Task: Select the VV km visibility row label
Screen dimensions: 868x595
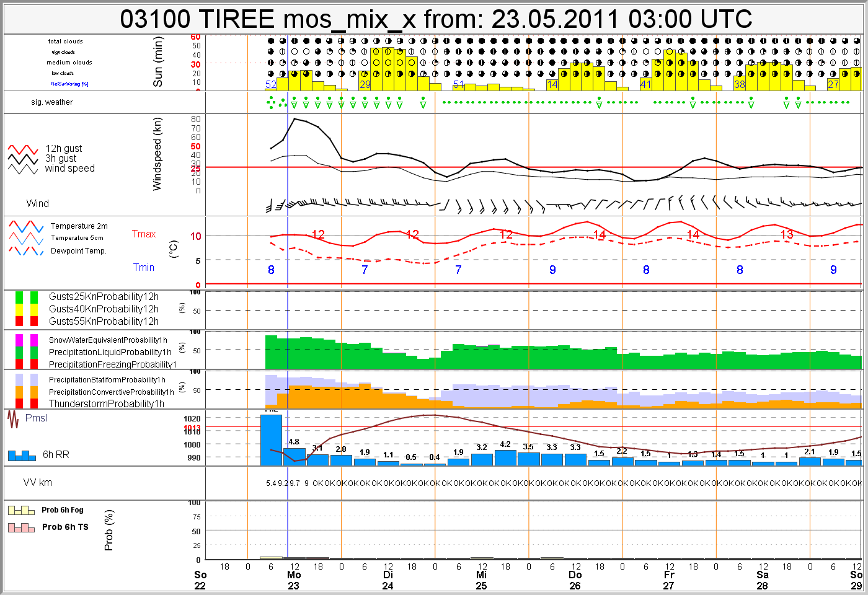Action: tap(37, 482)
